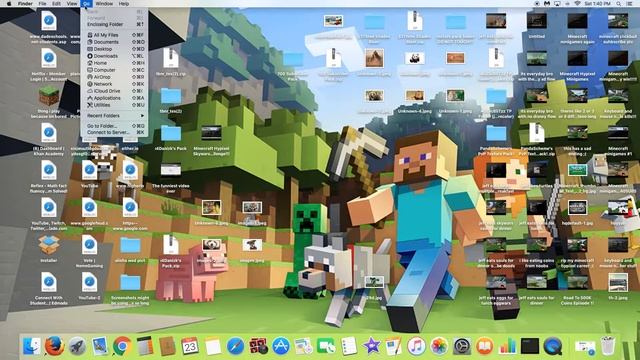Expand the Recent Folders submenu
The width and height of the screenshot is (640, 360).
(x=114, y=116)
